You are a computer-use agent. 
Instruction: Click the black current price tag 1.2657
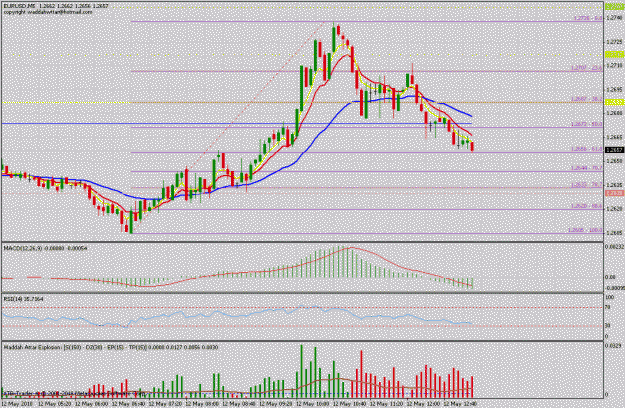click(x=614, y=150)
